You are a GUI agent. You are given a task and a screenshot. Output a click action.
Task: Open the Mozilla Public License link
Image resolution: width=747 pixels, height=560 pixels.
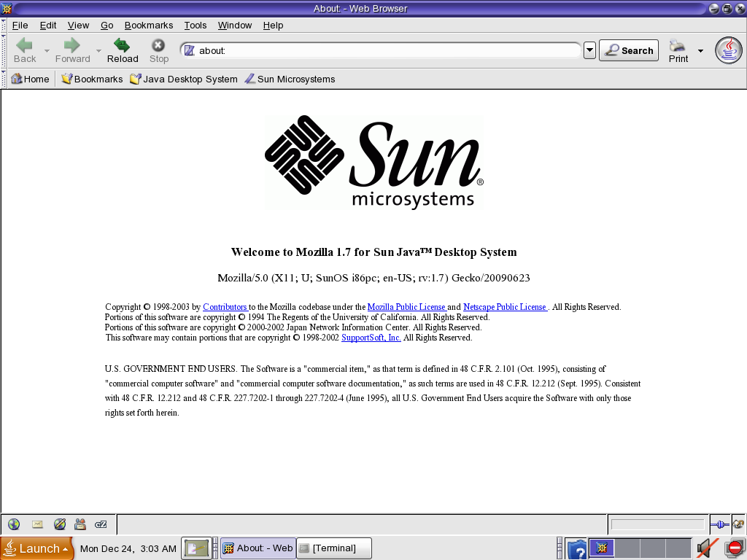tap(406, 307)
